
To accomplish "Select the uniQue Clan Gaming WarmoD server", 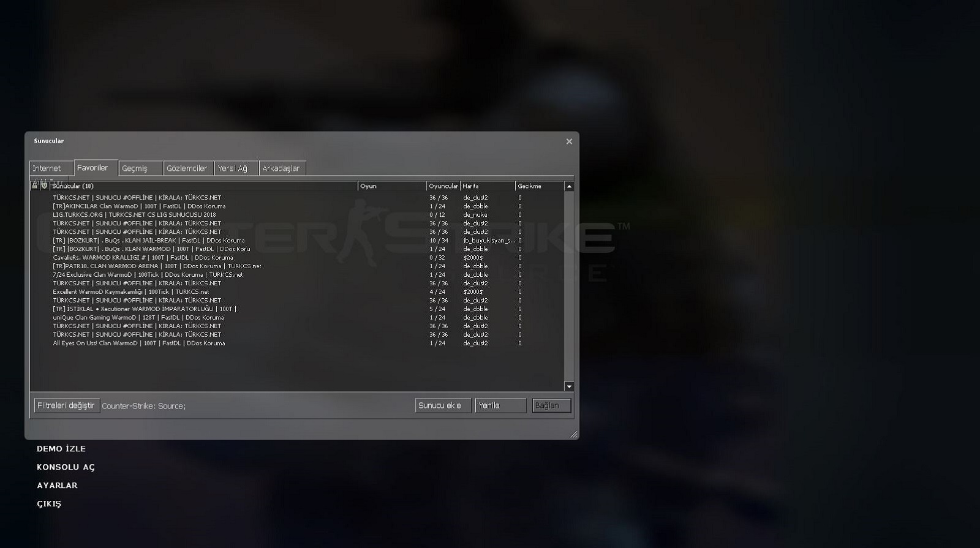I will tap(138, 318).
